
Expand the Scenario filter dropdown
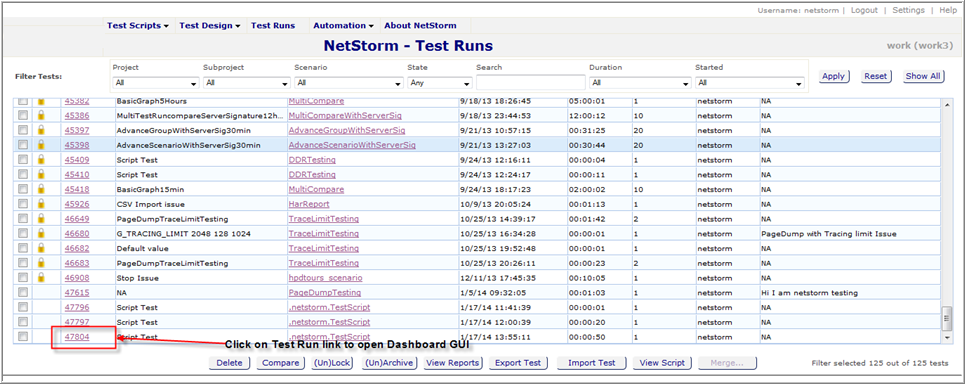(x=348, y=82)
